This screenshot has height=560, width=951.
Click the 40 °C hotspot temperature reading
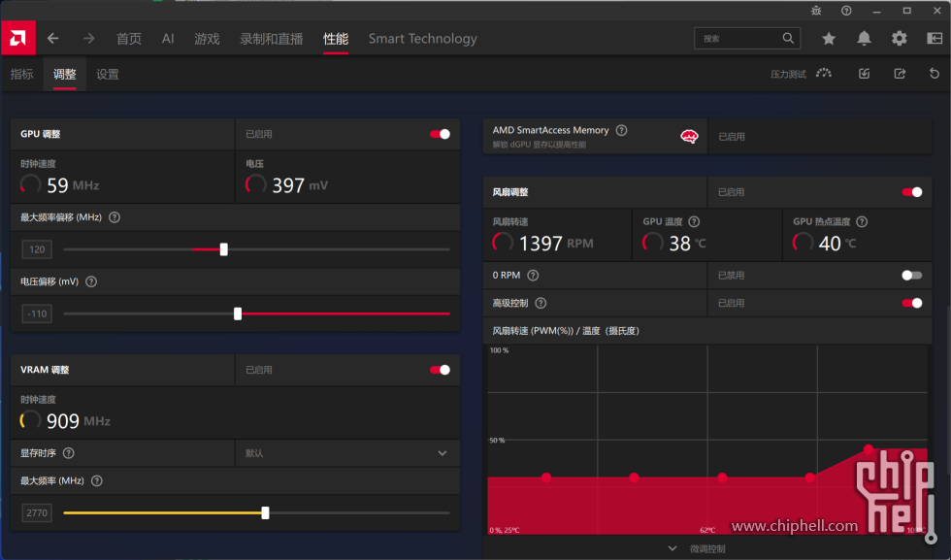click(x=836, y=244)
